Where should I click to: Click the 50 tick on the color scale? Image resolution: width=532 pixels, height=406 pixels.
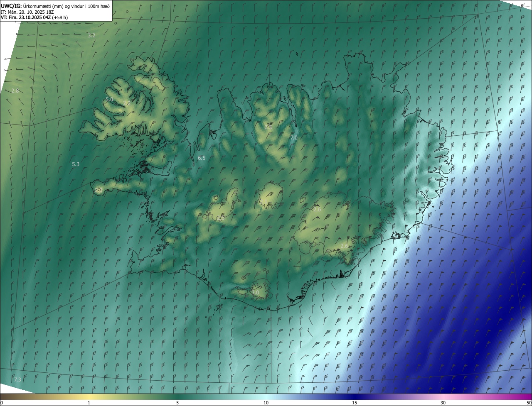click(529, 403)
